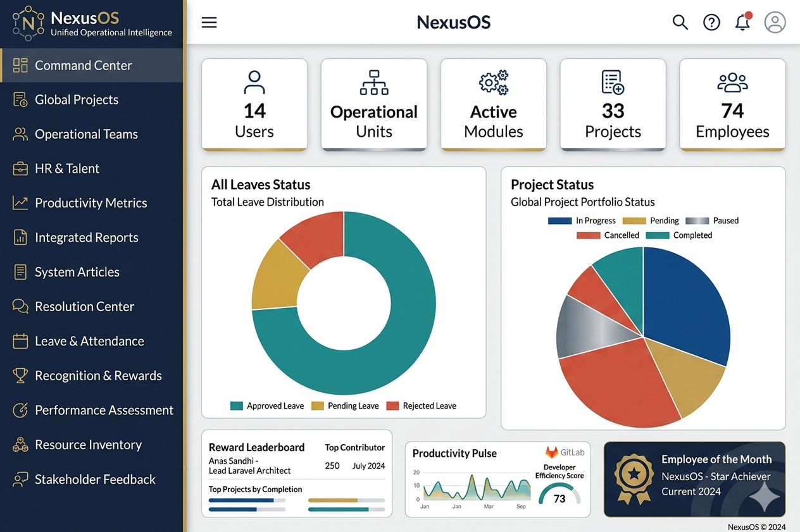
Task: Go to Productivity Metrics section
Action: (x=91, y=203)
